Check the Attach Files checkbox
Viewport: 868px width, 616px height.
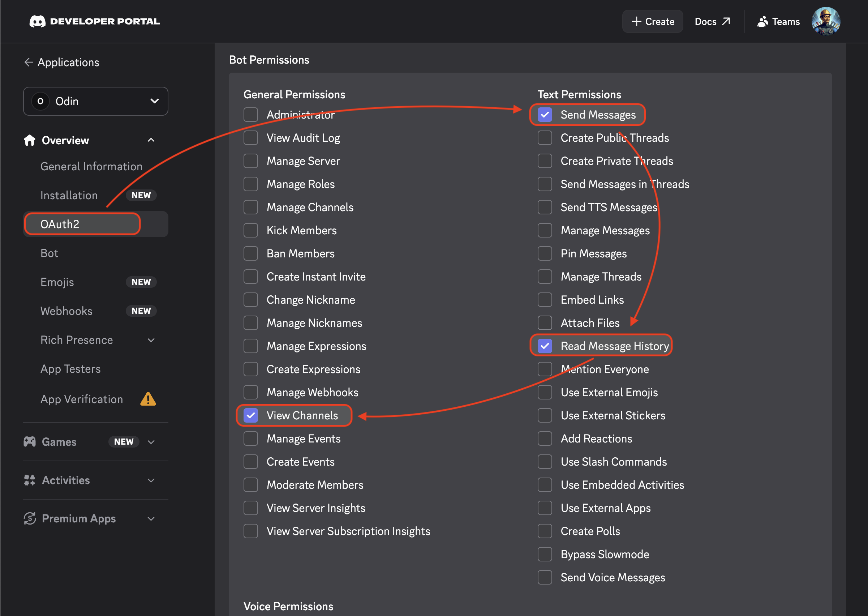(x=545, y=323)
